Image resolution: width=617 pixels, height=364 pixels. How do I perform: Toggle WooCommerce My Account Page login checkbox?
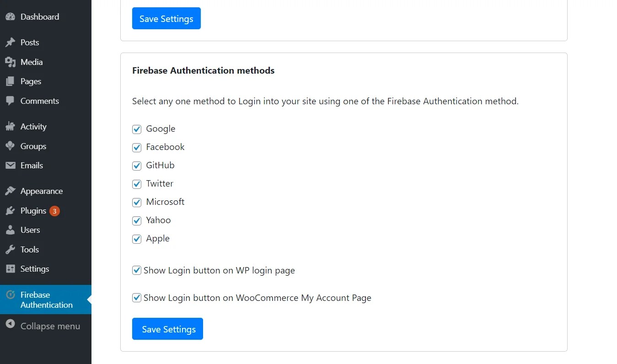137,298
